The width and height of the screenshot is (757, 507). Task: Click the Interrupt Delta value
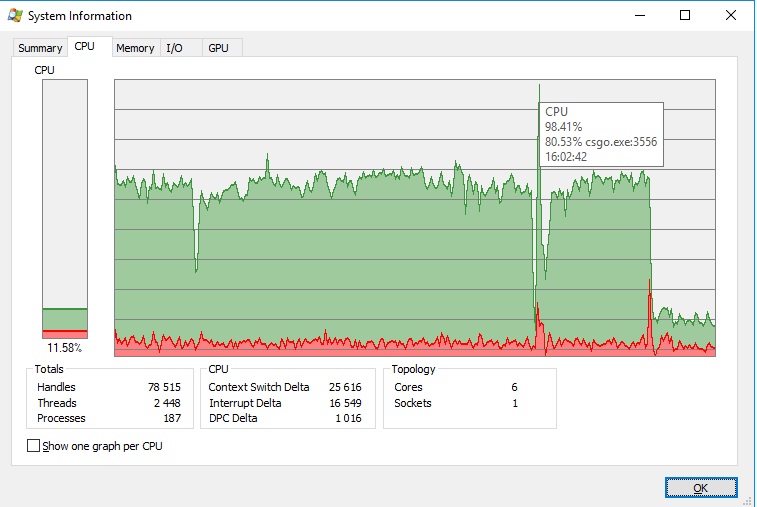coord(345,403)
